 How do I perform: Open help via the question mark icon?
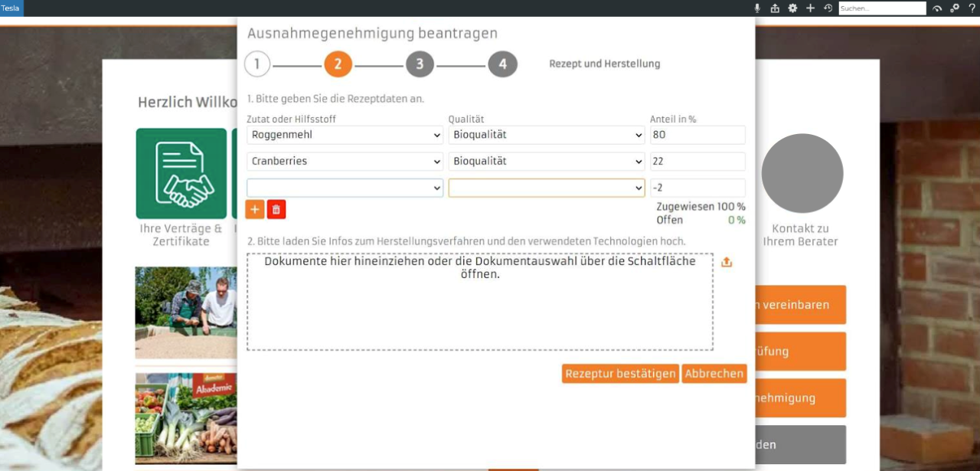[972, 8]
